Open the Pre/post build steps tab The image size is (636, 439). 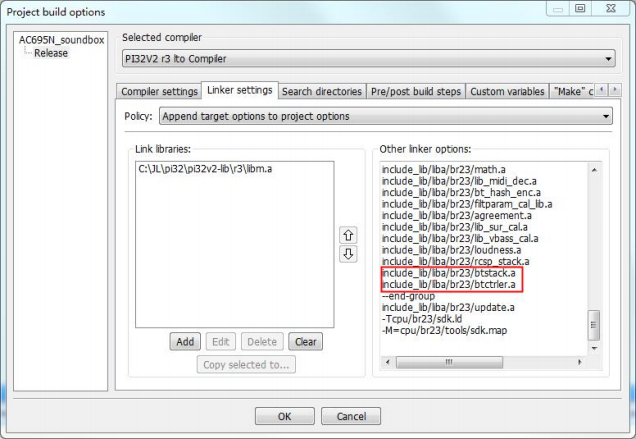(x=416, y=92)
